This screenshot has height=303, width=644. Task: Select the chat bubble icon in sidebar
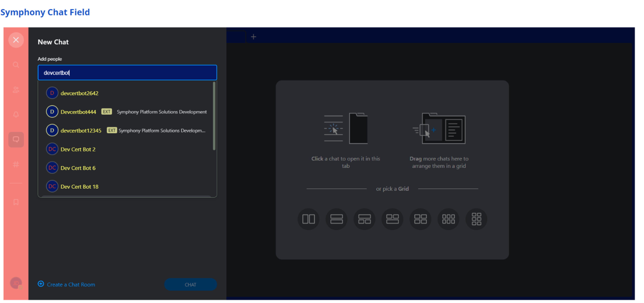tap(16, 140)
